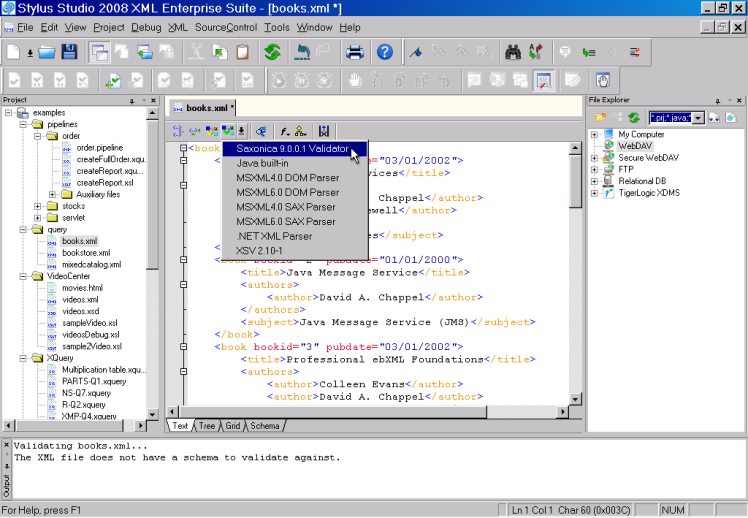
Task: Select PARTS-Q1.xquery in the Project tree
Action: (x=94, y=382)
